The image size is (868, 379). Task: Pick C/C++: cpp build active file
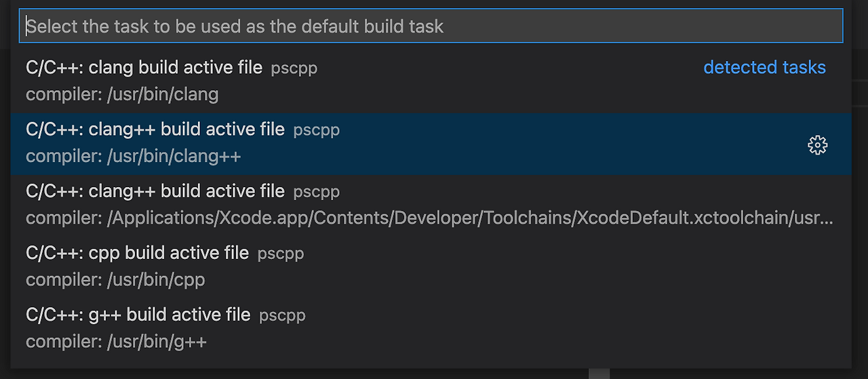(x=431, y=267)
